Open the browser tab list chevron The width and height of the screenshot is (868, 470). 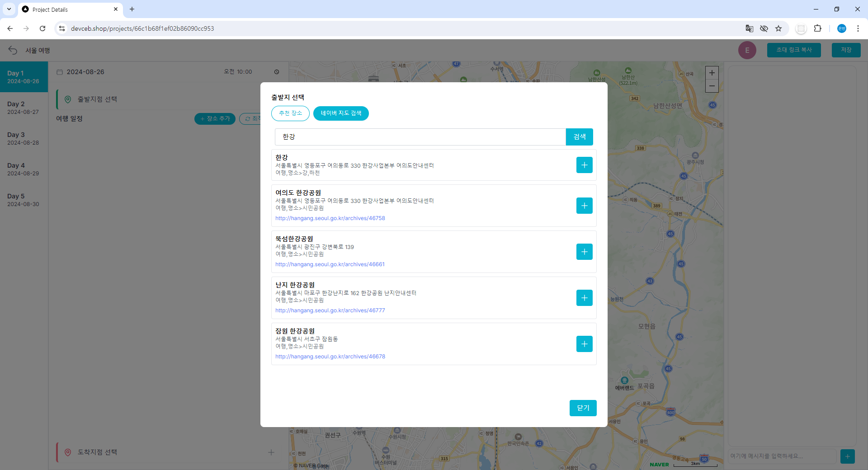[x=9, y=9]
